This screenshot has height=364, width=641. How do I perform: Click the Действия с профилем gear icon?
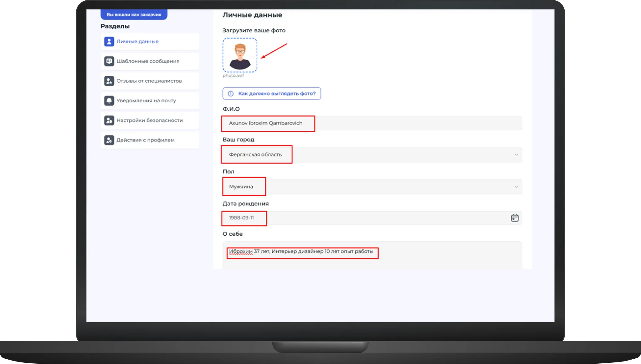tap(109, 140)
